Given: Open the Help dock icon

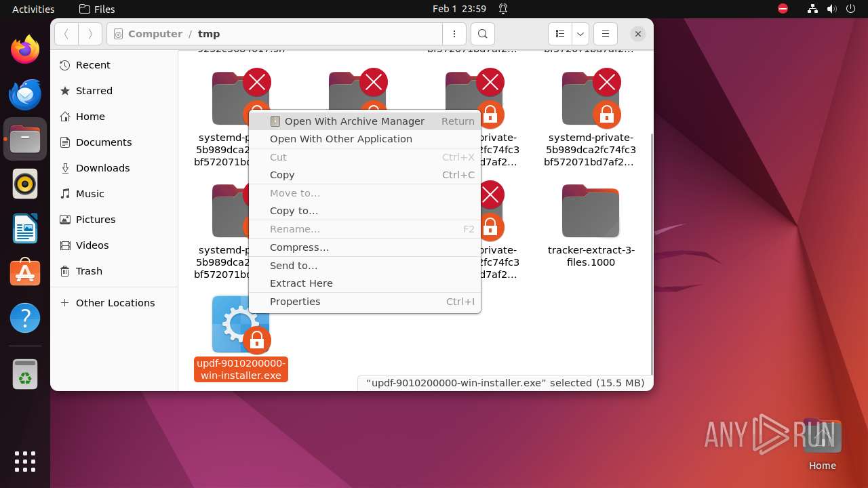Looking at the screenshot, I should tap(25, 318).
